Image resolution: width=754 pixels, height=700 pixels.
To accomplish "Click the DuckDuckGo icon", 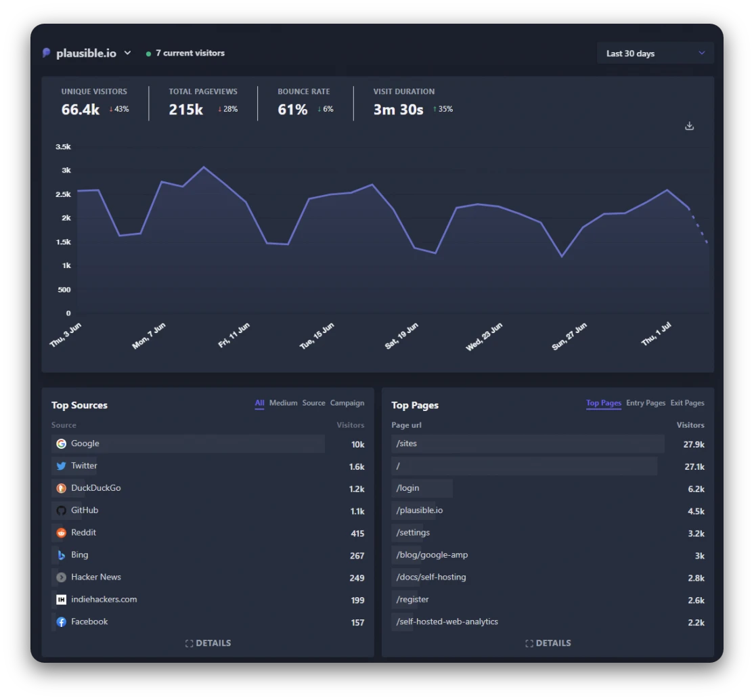I will pyautogui.click(x=62, y=488).
